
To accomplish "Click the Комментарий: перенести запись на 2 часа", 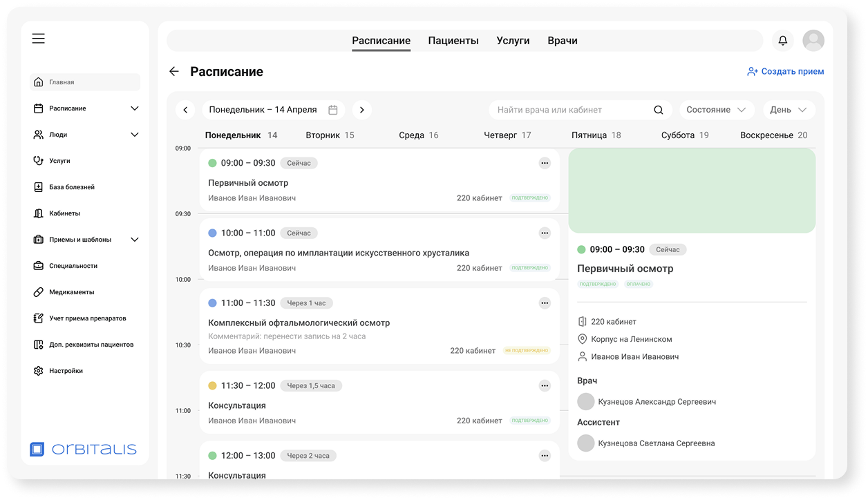I will pyautogui.click(x=287, y=336).
